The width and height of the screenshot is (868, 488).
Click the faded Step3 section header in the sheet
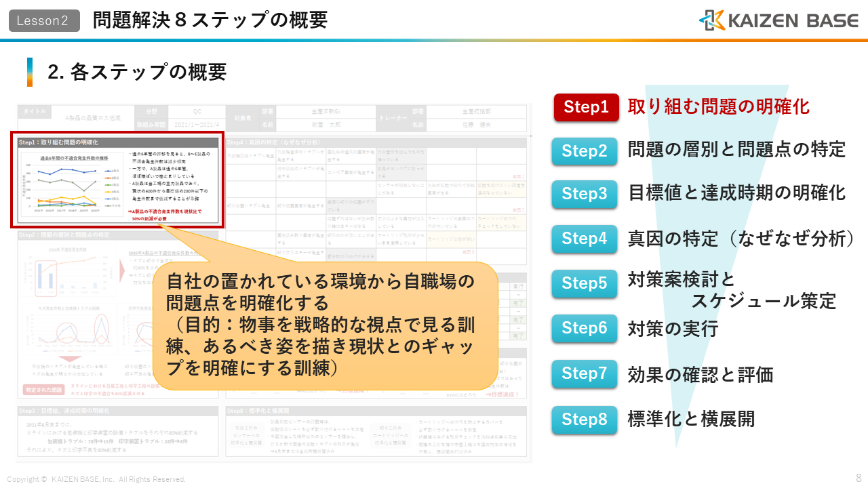pos(118,411)
